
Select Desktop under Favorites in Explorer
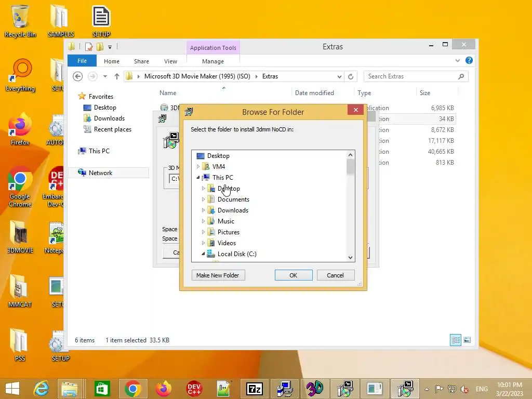click(x=100, y=108)
